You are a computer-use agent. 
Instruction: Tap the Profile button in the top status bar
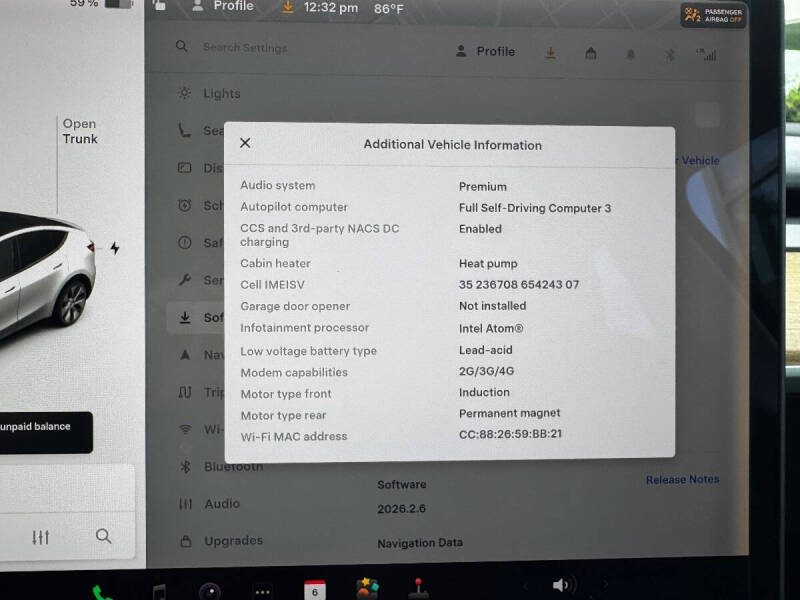tap(222, 6)
